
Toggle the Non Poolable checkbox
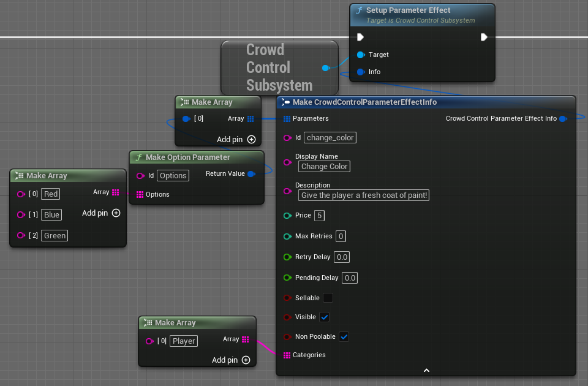(x=344, y=336)
